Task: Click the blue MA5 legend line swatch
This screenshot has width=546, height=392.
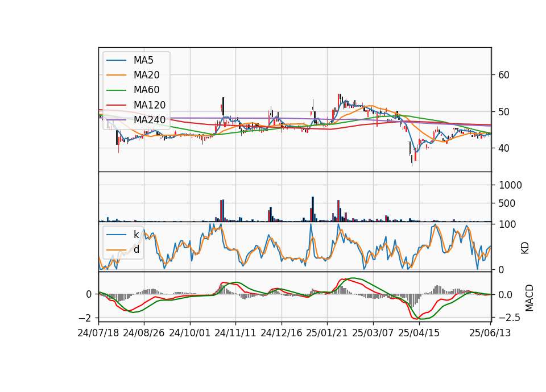Action: coord(116,61)
